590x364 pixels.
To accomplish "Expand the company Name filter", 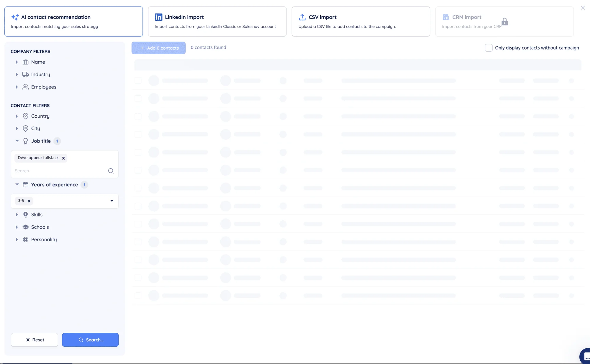I will click(x=17, y=62).
